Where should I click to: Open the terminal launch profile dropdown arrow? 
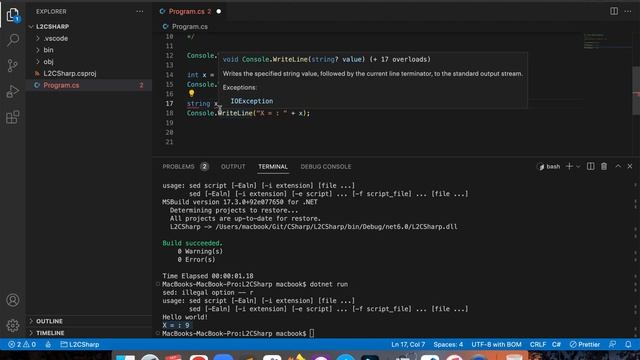coord(578,167)
